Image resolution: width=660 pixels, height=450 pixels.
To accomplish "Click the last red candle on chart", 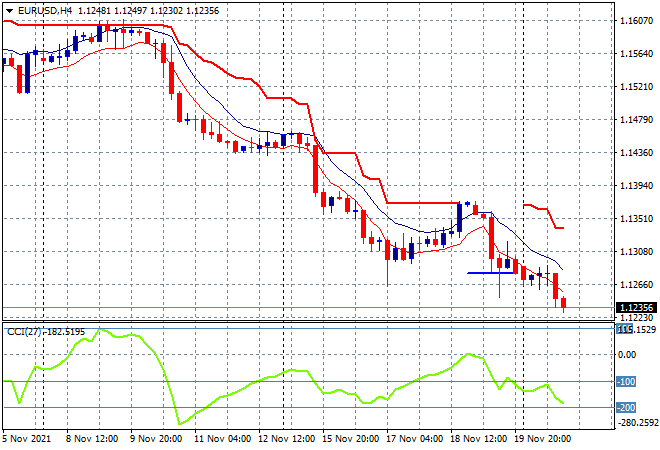I will tap(564, 303).
